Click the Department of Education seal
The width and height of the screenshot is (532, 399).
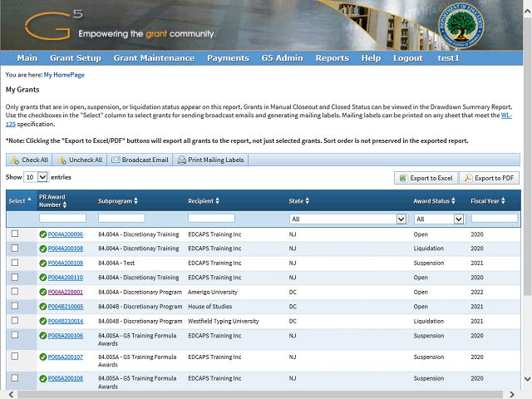tap(465, 28)
